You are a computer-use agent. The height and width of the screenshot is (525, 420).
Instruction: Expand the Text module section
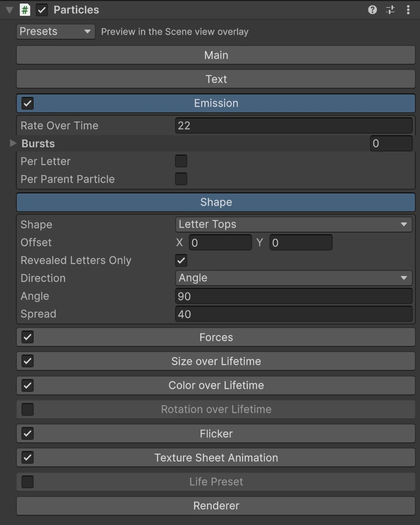point(216,79)
